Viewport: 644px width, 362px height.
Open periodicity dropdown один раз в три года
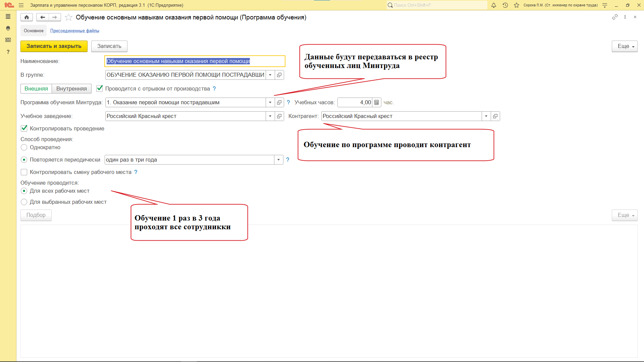click(278, 160)
